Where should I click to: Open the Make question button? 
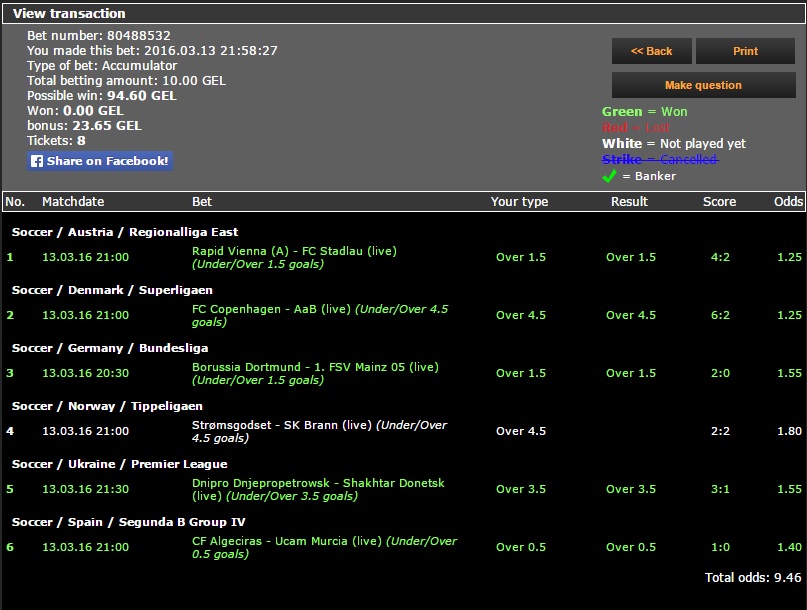pyautogui.click(x=704, y=85)
